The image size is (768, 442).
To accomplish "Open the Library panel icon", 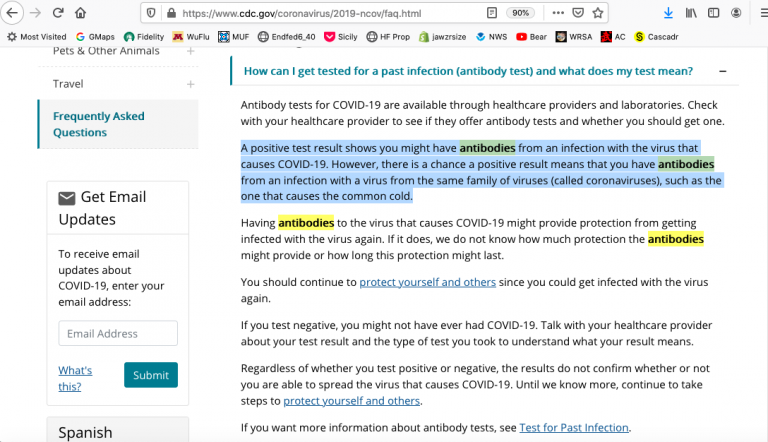I will (693, 13).
